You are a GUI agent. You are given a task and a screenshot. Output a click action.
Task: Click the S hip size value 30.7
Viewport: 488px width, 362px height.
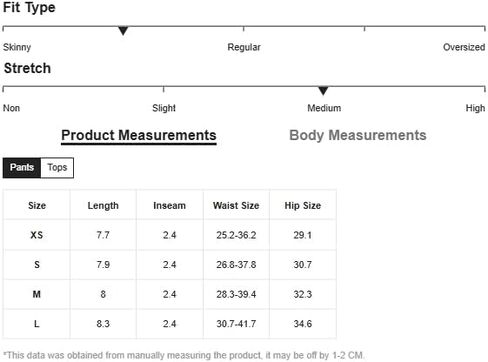coord(303,265)
